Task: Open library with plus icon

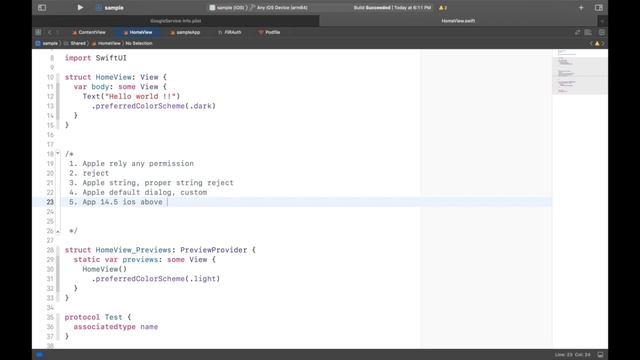Action: click(x=581, y=7)
